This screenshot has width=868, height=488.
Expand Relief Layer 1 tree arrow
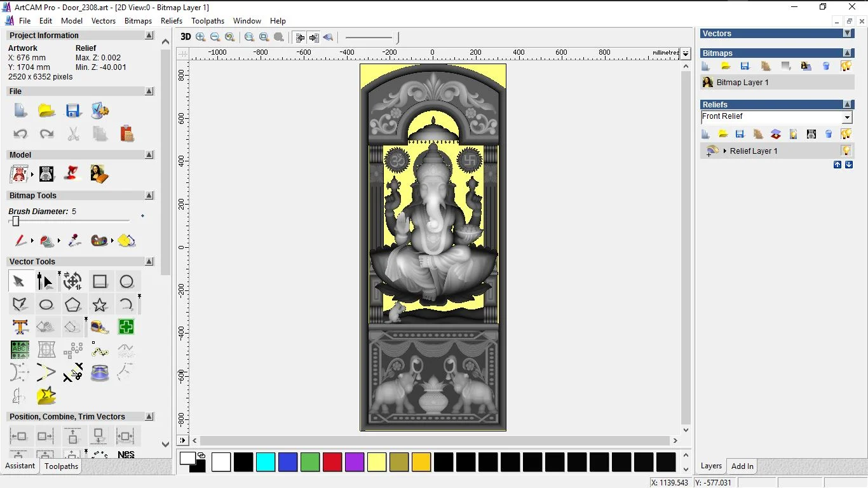click(725, 151)
